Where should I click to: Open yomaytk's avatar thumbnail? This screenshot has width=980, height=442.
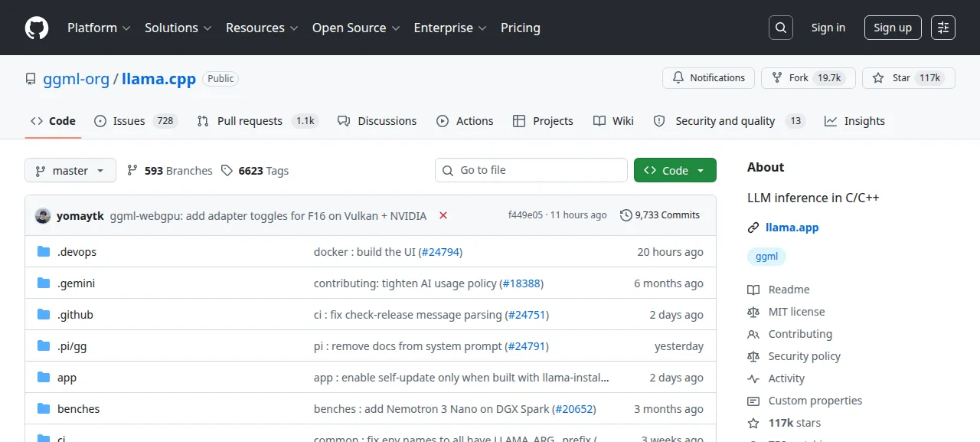click(x=43, y=215)
